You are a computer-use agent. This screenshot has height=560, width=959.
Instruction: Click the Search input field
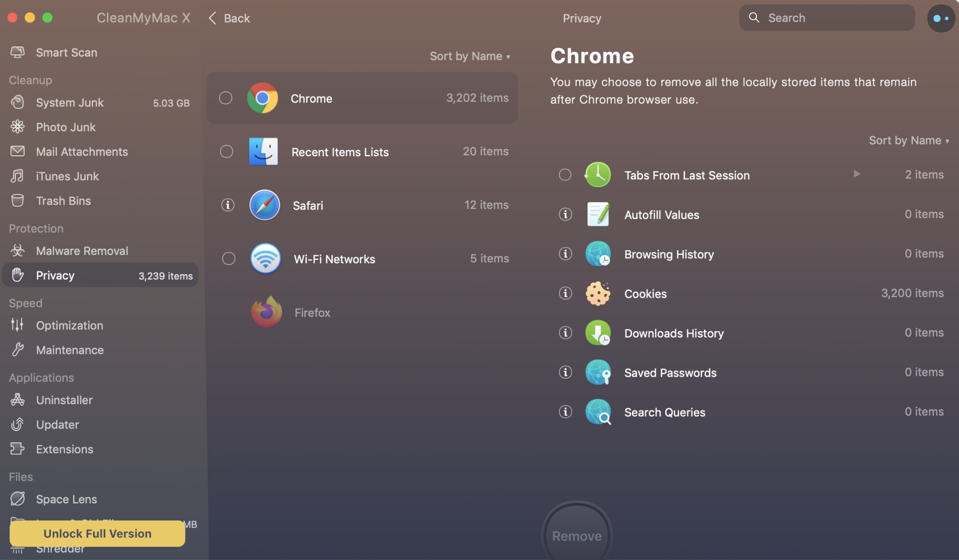[827, 18]
